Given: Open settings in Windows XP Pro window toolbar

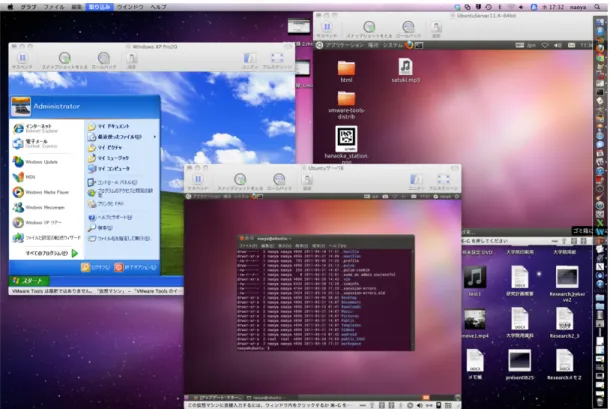Looking at the screenshot, I should click(x=132, y=61).
